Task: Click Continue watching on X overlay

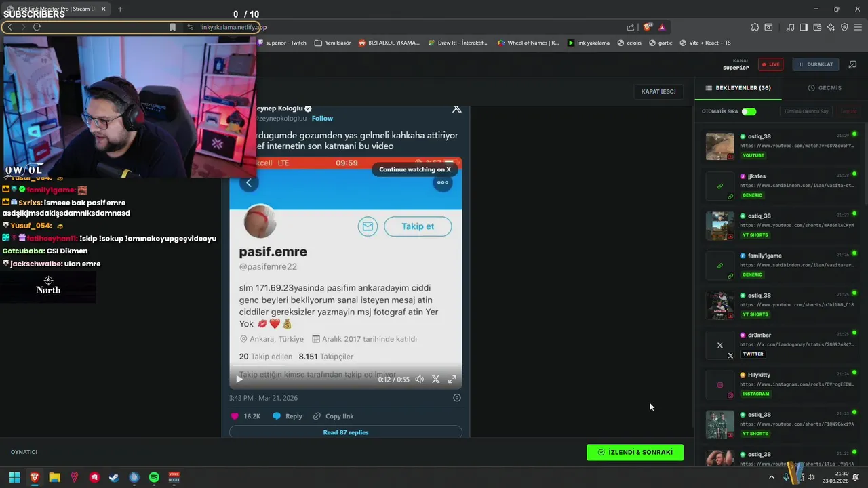Action: pyautogui.click(x=415, y=169)
